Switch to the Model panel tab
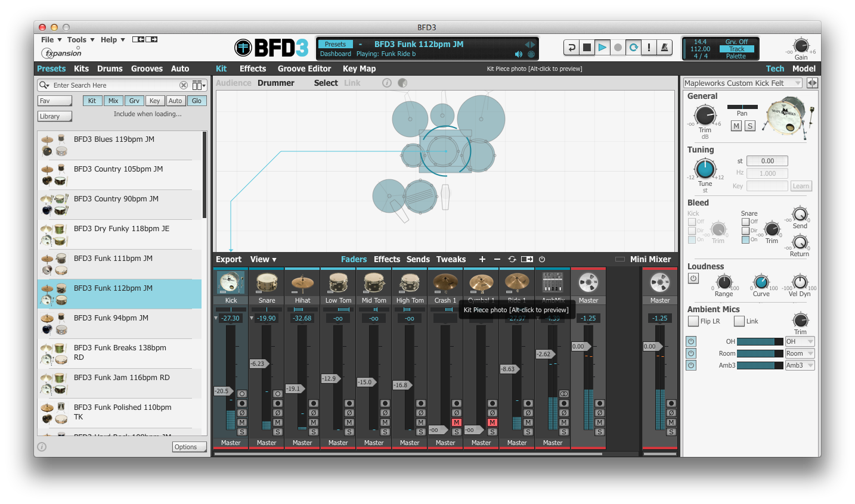 click(x=804, y=69)
